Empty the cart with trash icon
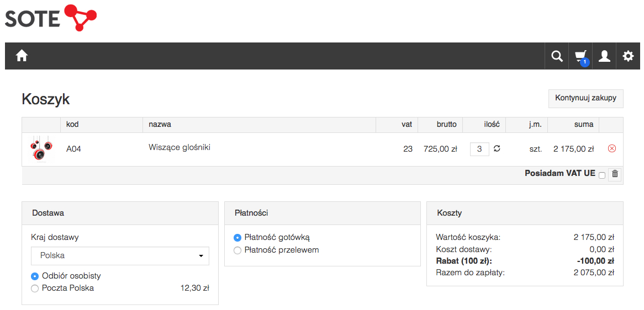The width and height of the screenshot is (644, 310). coord(615,174)
